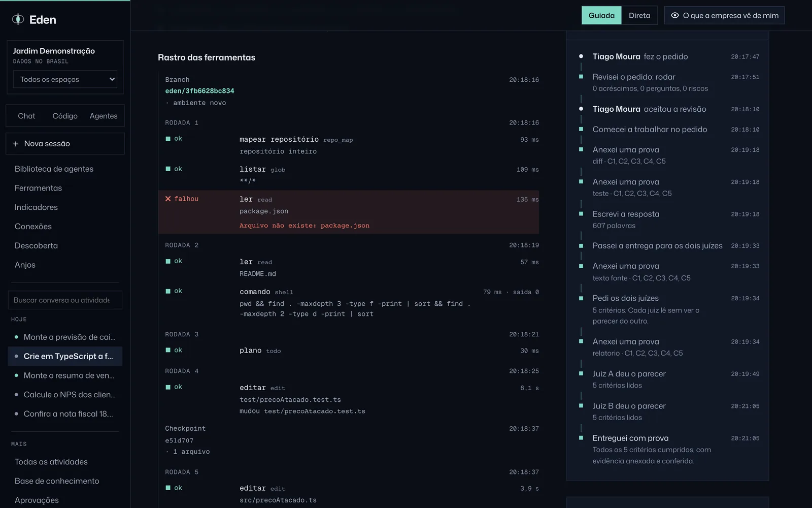Go to Biblioteca de agentes
Image resolution: width=812 pixels, height=508 pixels.
54,169
